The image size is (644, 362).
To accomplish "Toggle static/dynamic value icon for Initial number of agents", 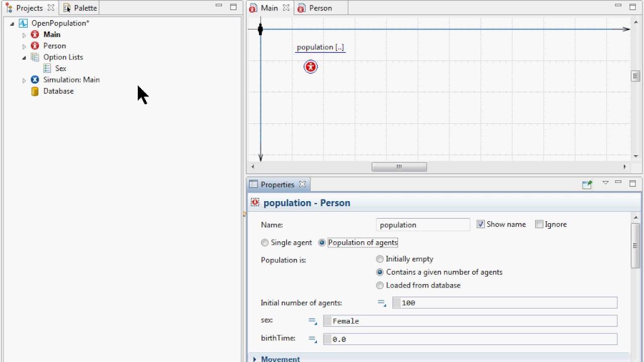I will click(x=382, y=303).
